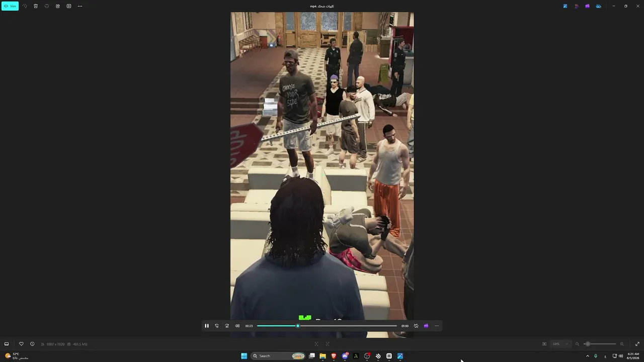Viewport: 644px width, 362px height.
Task: Click the 00:23 elapsed time label
Action: 249,326
